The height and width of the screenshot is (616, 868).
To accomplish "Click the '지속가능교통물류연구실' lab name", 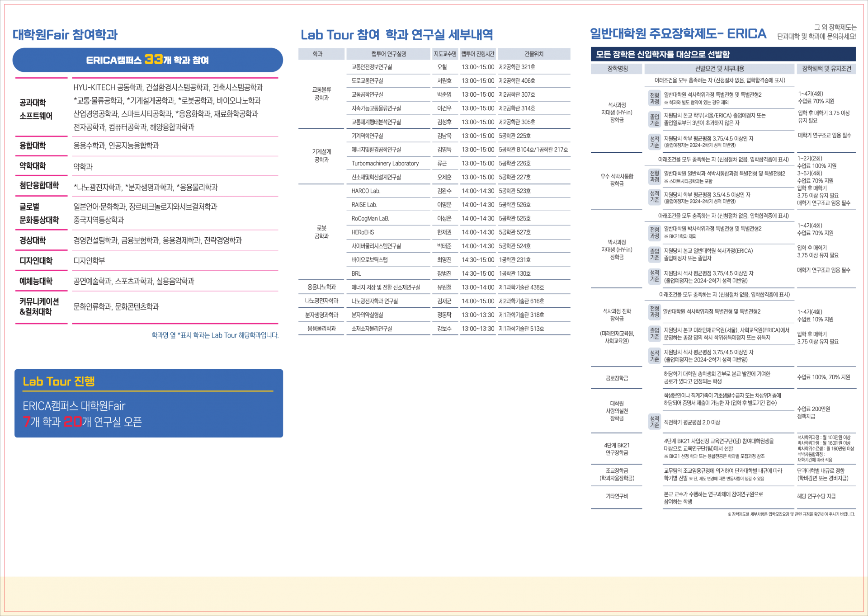I will click(x=376, y=108).
